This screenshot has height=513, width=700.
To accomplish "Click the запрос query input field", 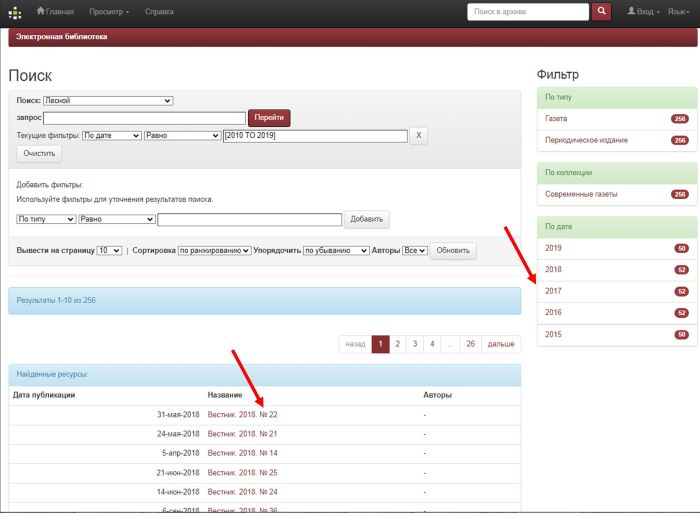I will (144, 118).
